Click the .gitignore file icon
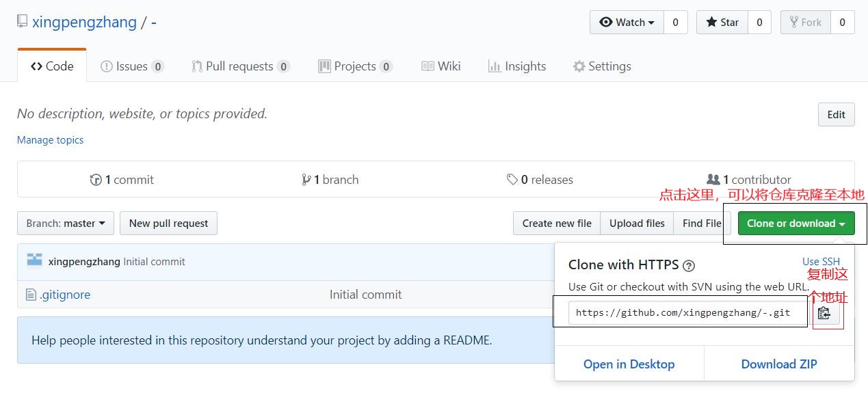Image resolution: width=868 pixels, height=393 pixels. (30, 295)
